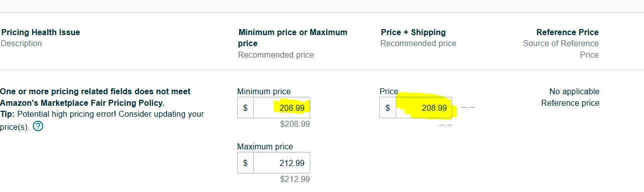This screenshot has height=192, width=644.
Task: Click the Minimum price input field
Action: [x=282, y=108]
